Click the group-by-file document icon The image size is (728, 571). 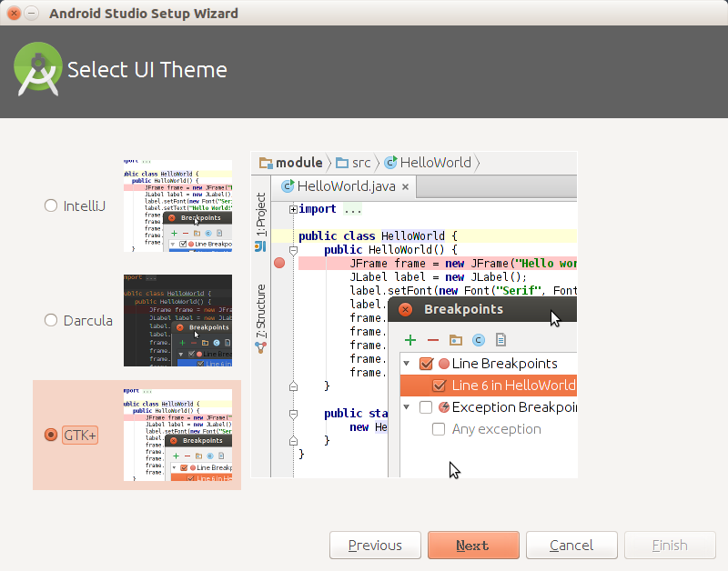(x=500, y=340)
